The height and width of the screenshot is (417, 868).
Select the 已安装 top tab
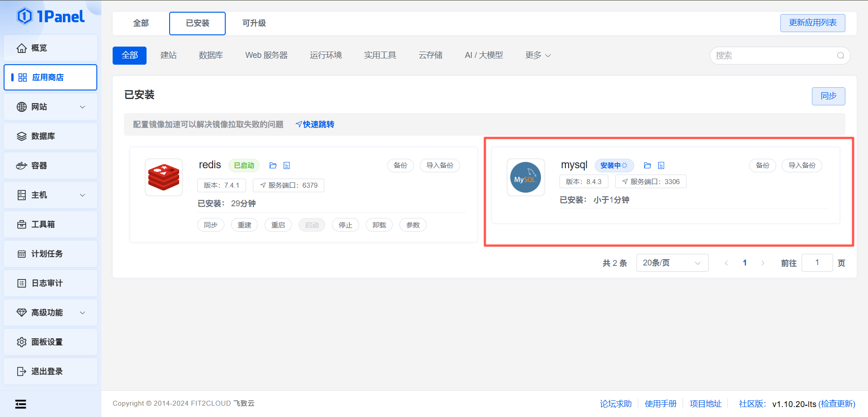[197, 23]
